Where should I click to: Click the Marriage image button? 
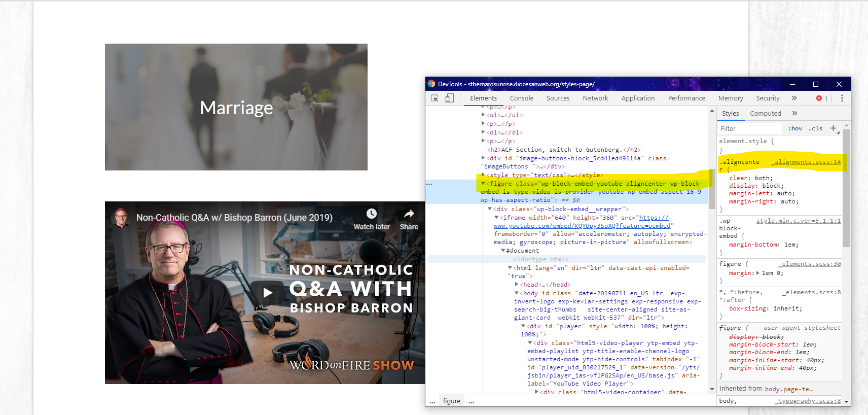(x=236, y=107)
